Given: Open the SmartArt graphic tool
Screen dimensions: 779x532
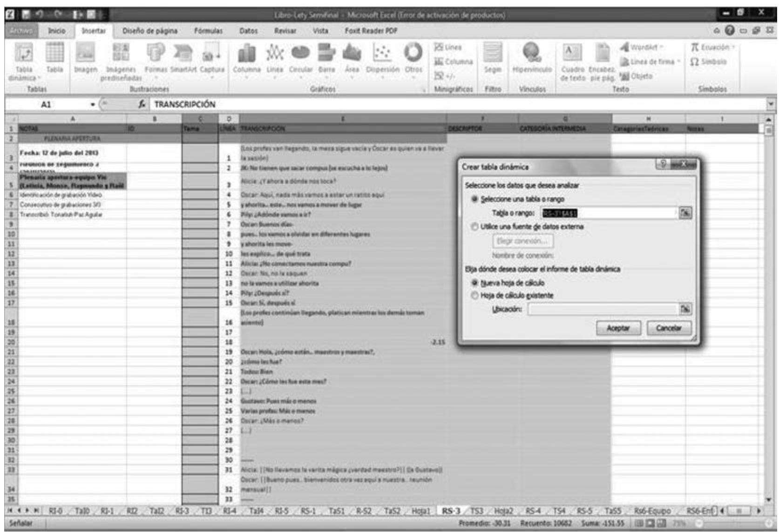Looking at the screenshot, I should [183, 56].
